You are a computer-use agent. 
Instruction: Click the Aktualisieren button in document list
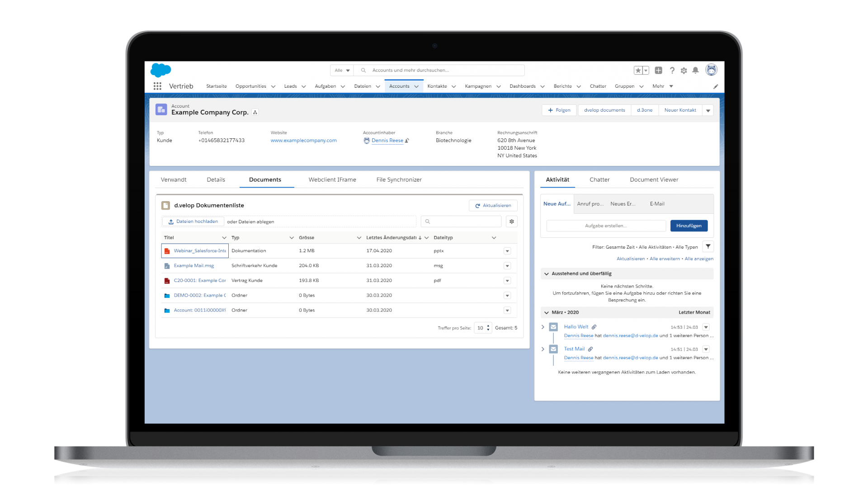[x=493, y=206]
